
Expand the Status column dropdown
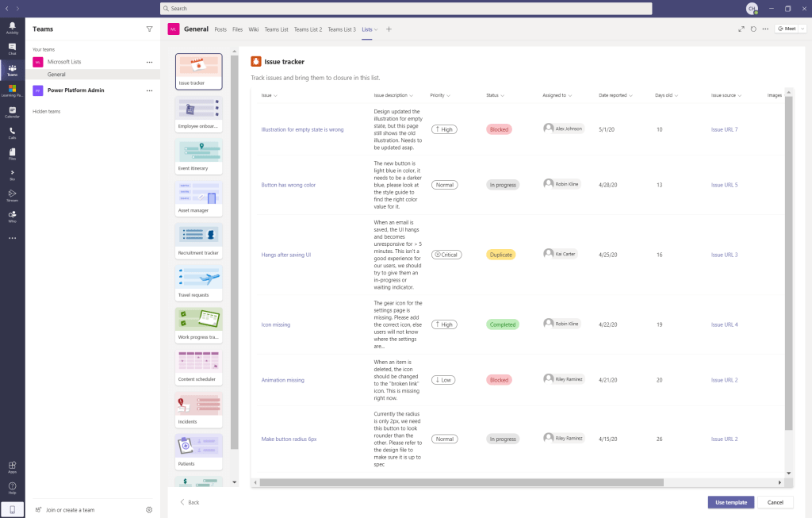tap(502, 95)
